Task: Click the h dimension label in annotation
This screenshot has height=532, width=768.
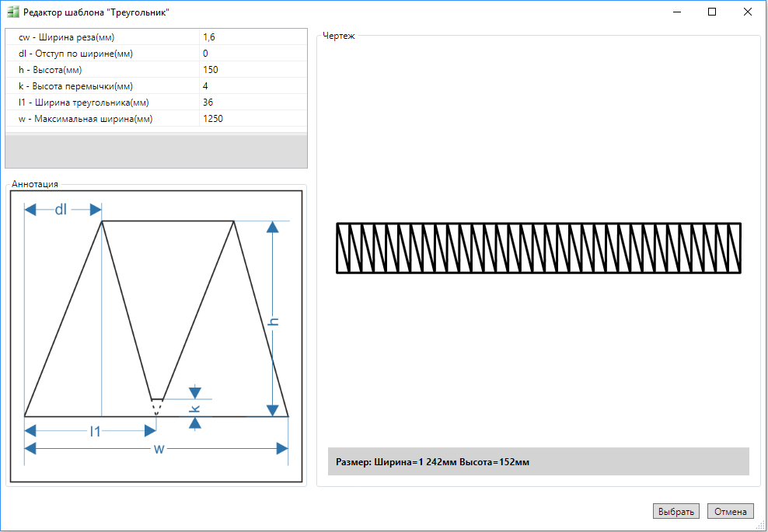Action: click(274, 321)
